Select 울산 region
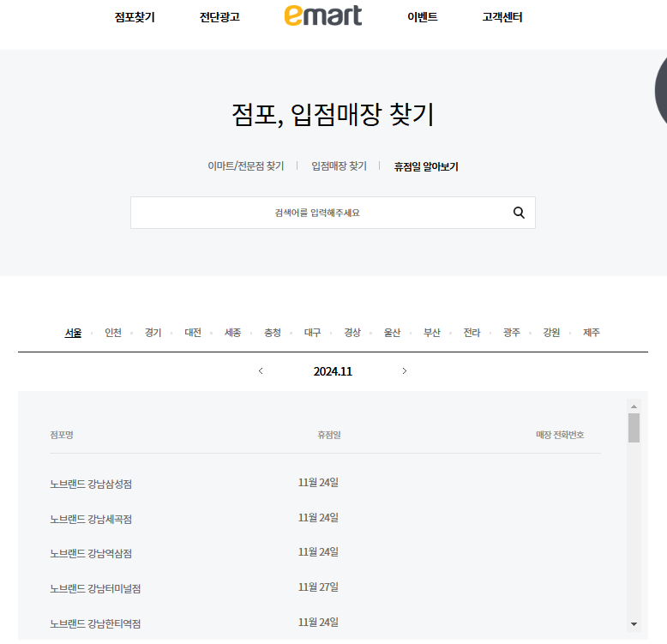Viewport: 667px width, 644px height. point(392,333)
